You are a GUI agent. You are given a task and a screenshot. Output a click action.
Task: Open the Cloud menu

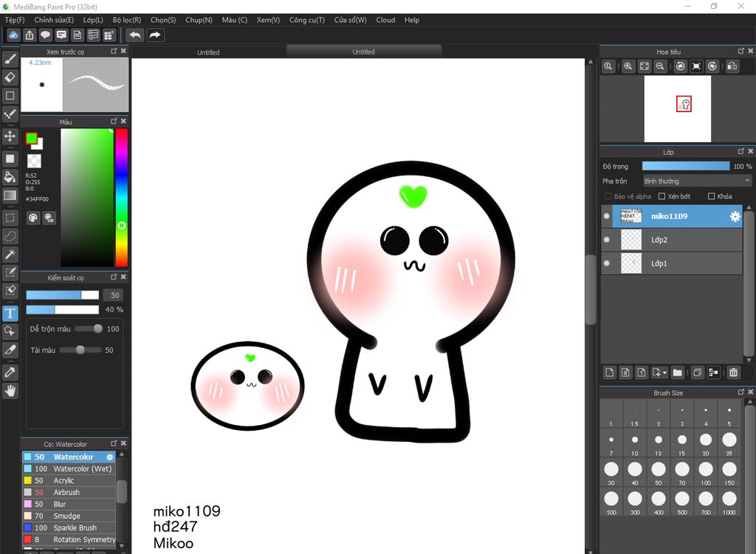click(x=385, y=20)
